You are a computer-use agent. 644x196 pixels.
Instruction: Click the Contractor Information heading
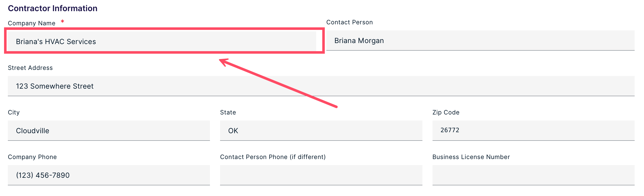[53, 8]
